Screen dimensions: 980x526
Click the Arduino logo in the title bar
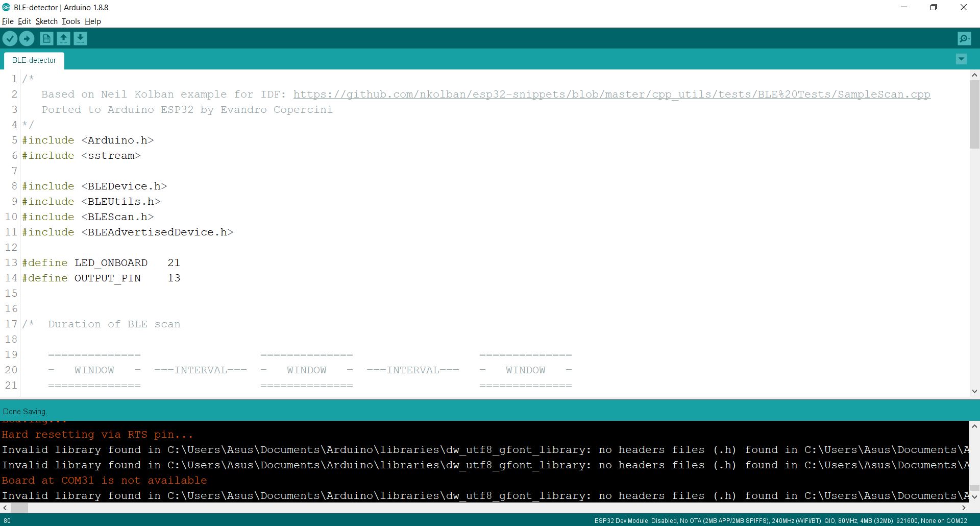click(6, 7)
